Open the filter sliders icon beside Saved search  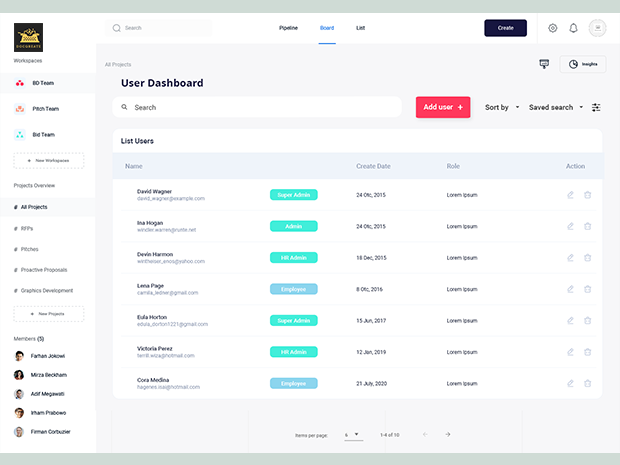596,107
